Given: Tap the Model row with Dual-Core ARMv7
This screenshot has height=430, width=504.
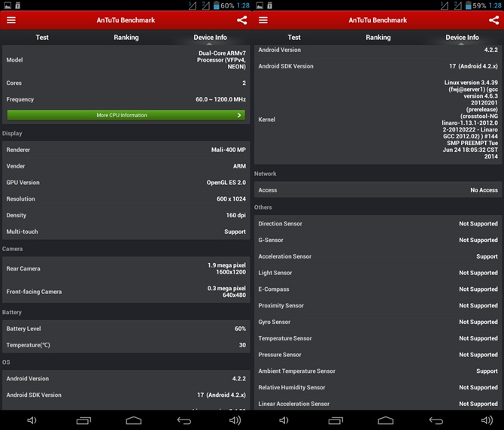Looking at the screenshot, I should click(x=126, y=59).
